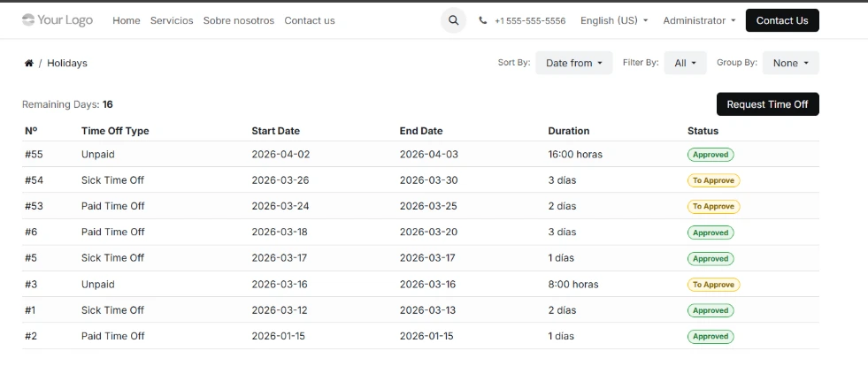The image size is (868, 366).
Task: Open the English (US) language dropdown
Action: [614, 20]
